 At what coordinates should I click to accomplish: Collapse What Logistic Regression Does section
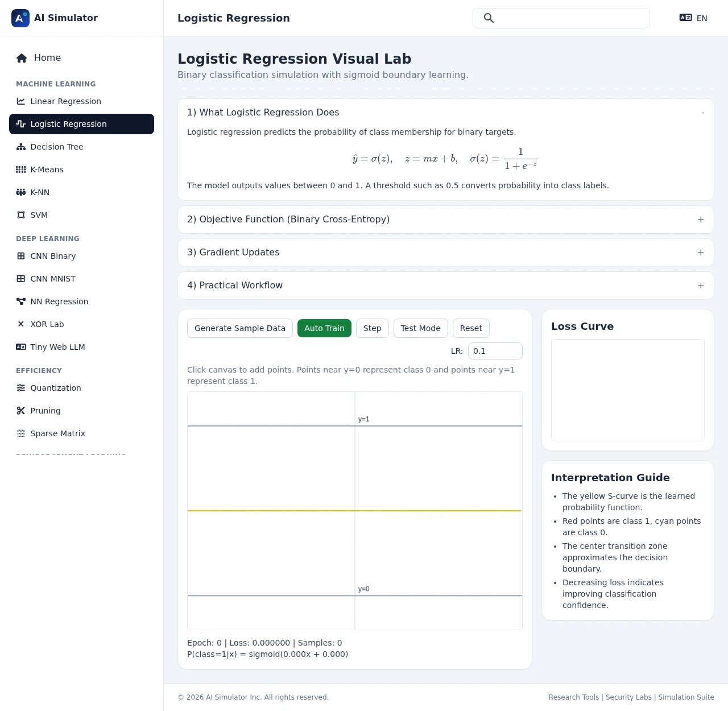[x=702, y=113]
